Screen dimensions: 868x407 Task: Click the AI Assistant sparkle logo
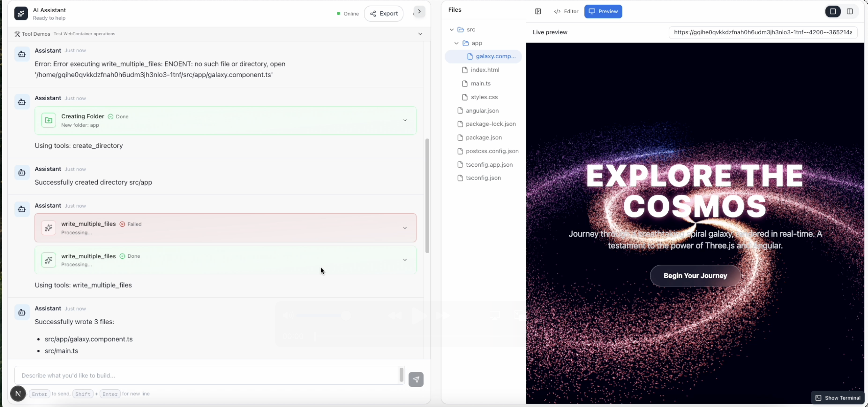[x=21, y=14]
